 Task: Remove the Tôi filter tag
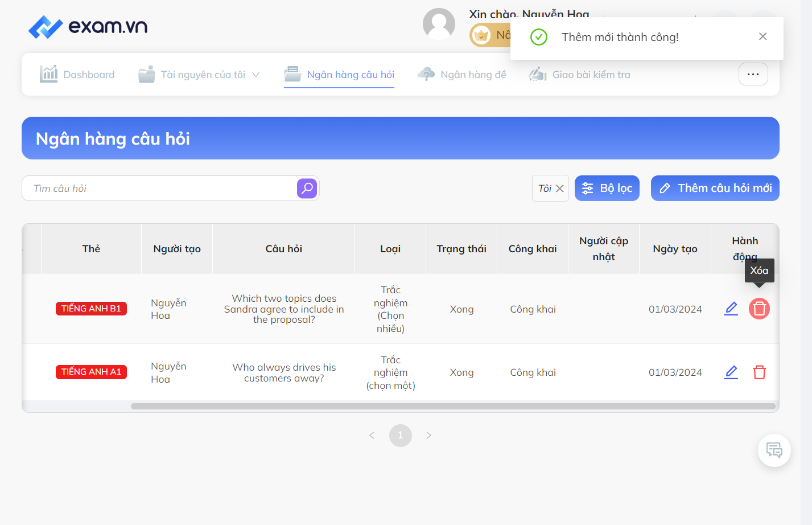pos(560,188)
